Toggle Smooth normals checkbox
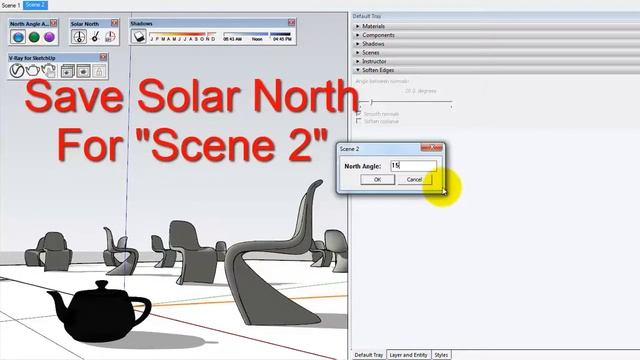The width and height of the screenshot is (640, 360). pyautogui.click(x=359, y=113)
